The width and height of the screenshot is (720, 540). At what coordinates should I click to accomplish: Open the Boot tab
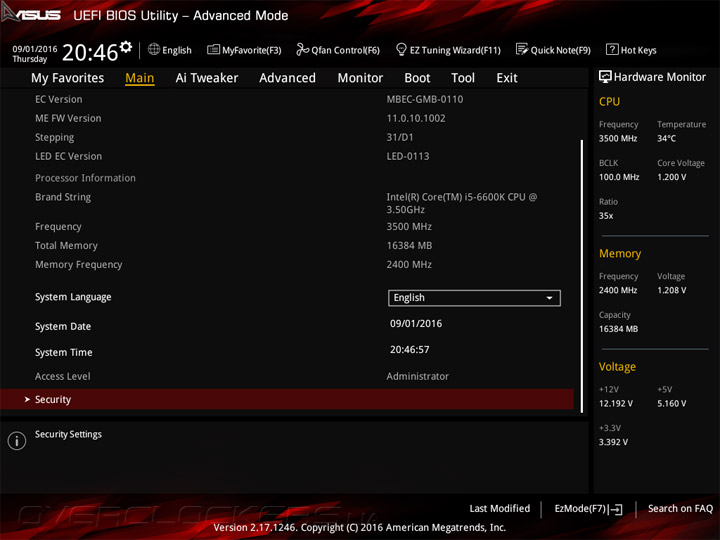(417, 78)
